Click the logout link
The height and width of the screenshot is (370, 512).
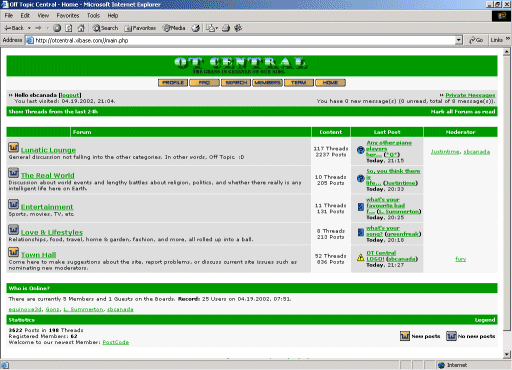point(70,95)
